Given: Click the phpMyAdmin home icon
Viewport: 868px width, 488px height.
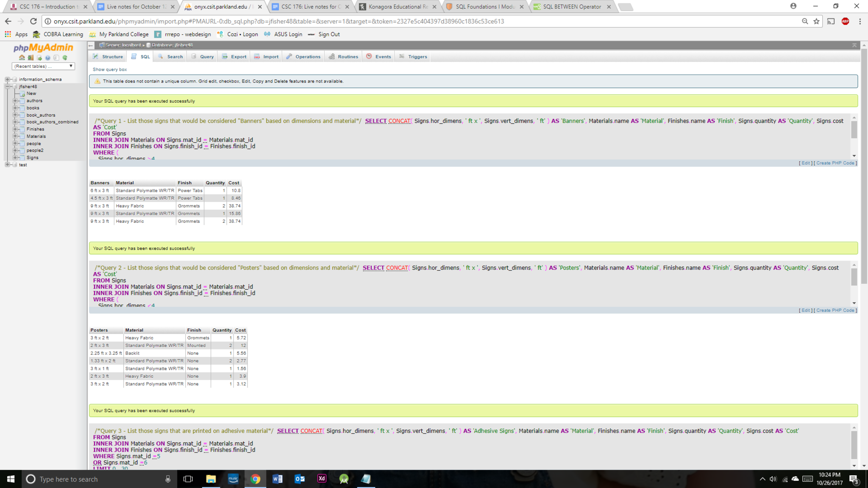Looking at the screenshot, I should 22,58.
